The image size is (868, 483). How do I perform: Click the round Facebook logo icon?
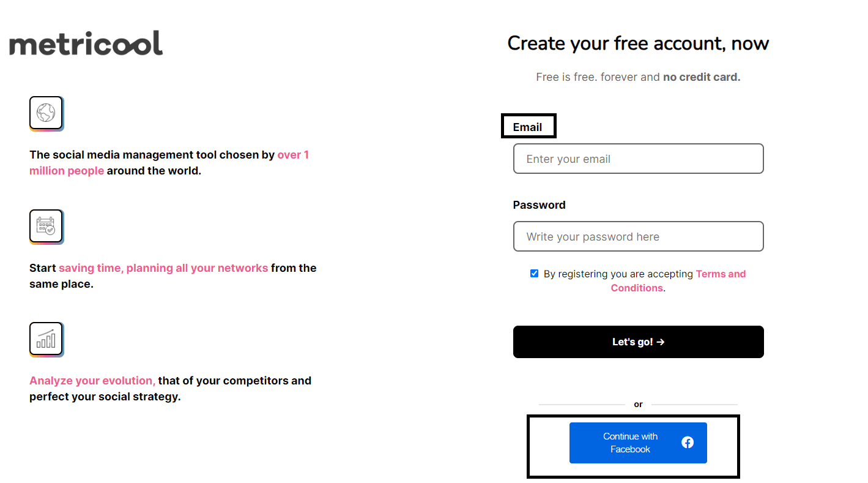[688, 442]
